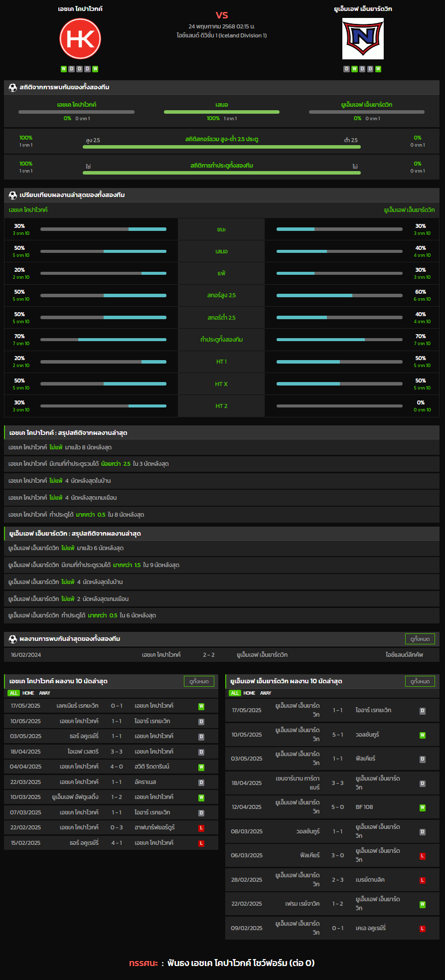
Task: Click the L badge on the 09/02/2025 Njardvik match row
Action: (423, 929)
